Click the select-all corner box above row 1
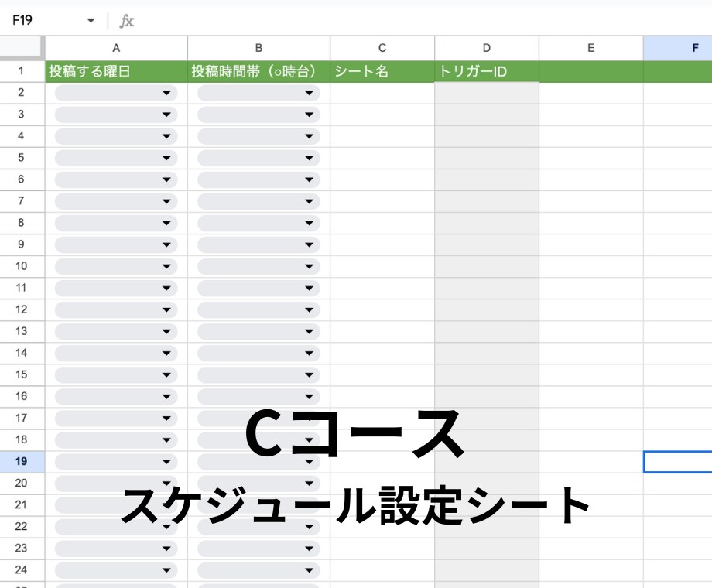 [22, 48]
